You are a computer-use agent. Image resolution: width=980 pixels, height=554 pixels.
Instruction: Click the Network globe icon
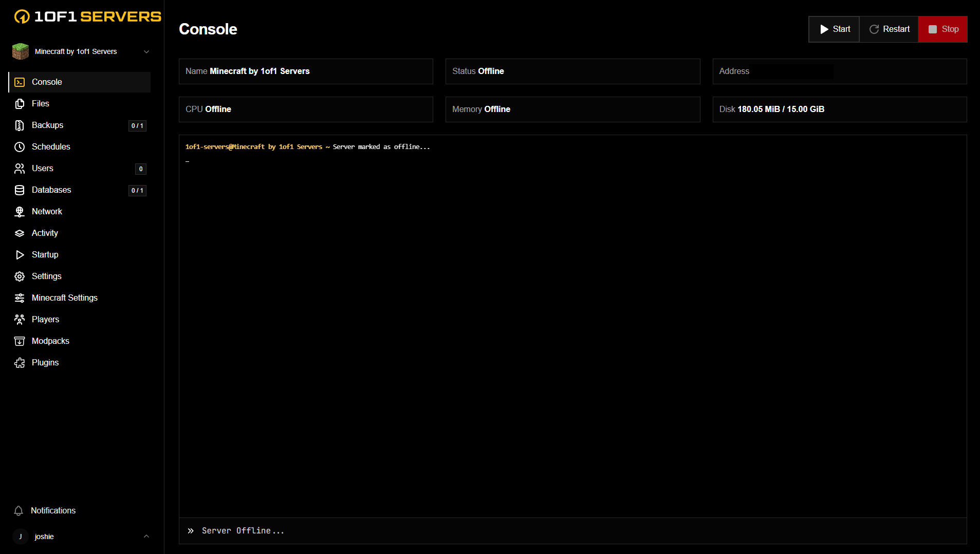tap(20, 212)
